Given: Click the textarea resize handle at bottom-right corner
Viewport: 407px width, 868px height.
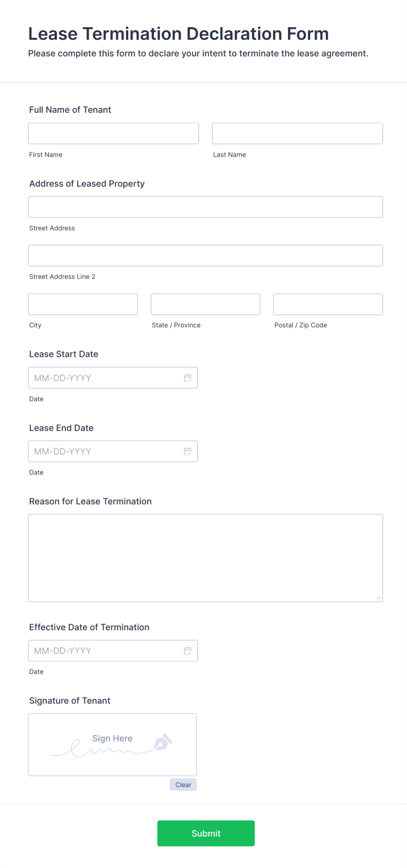Looking at the screenshot, I should [x=378, y=597].
